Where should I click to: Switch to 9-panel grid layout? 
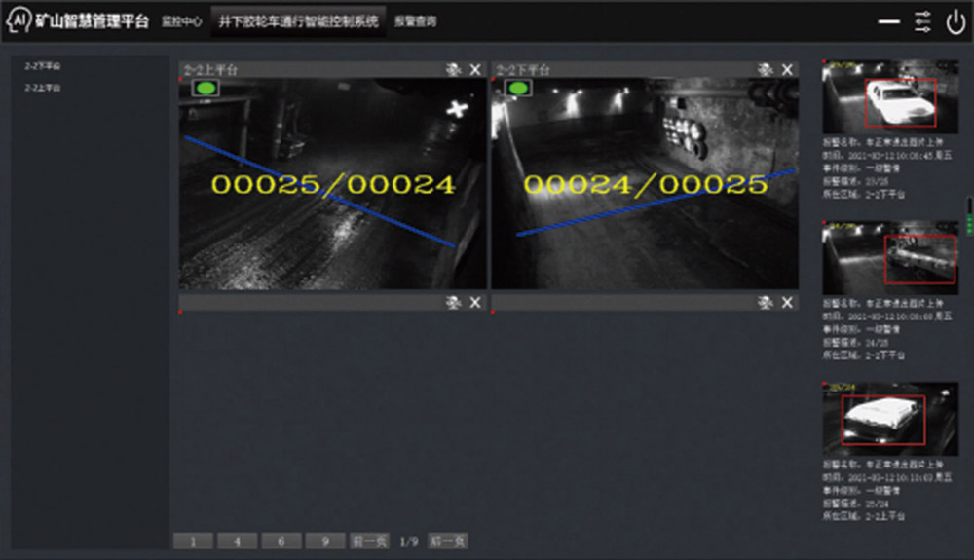tap(324, 541)
